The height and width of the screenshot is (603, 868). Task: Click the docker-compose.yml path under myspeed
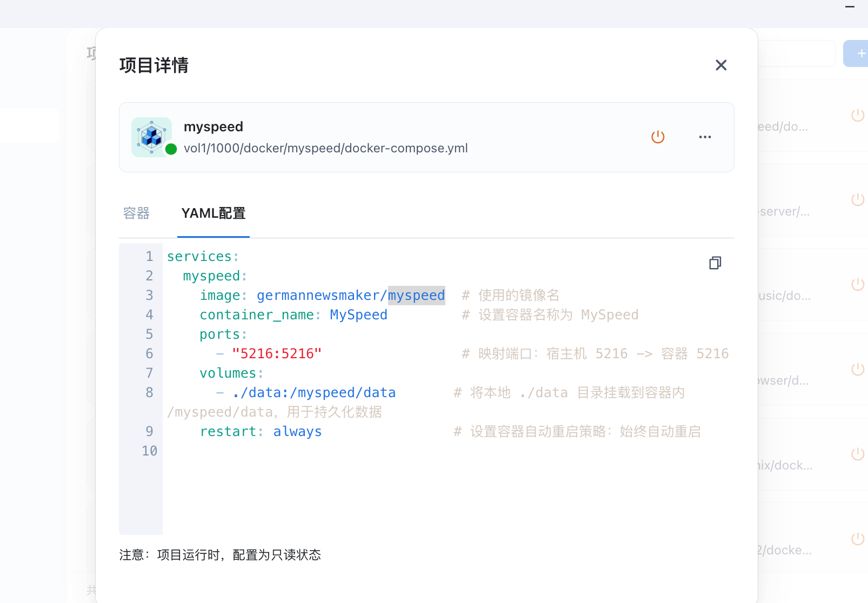click(x=325, y=149)
